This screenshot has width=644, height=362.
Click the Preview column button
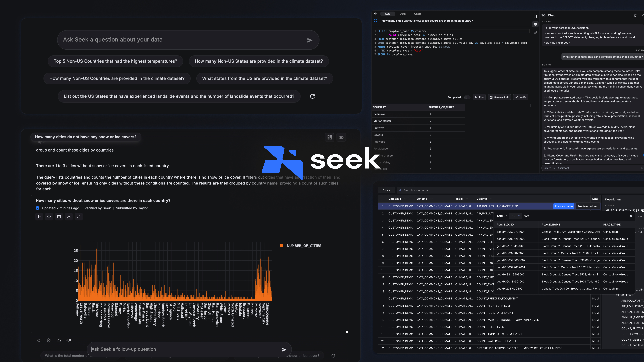[587, 206]
